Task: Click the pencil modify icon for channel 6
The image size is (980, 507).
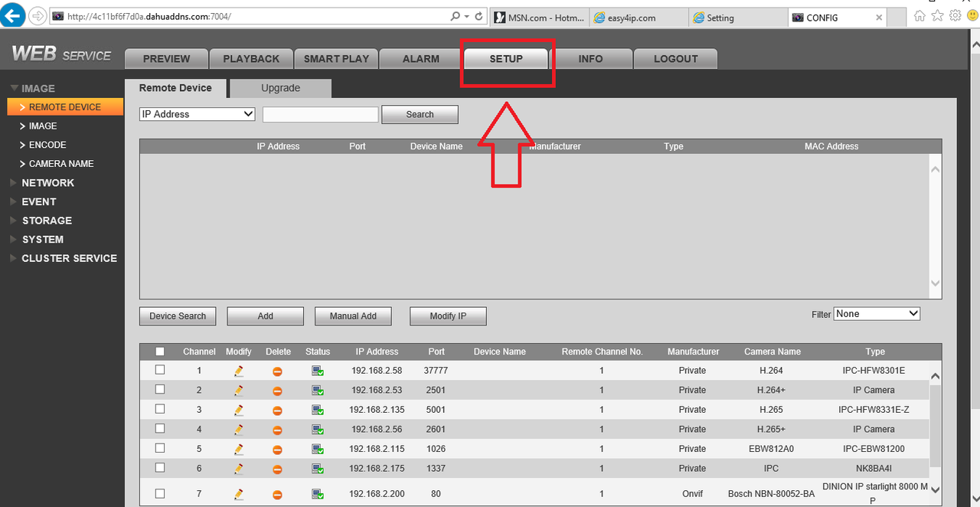Action: (x=239, y=469)
